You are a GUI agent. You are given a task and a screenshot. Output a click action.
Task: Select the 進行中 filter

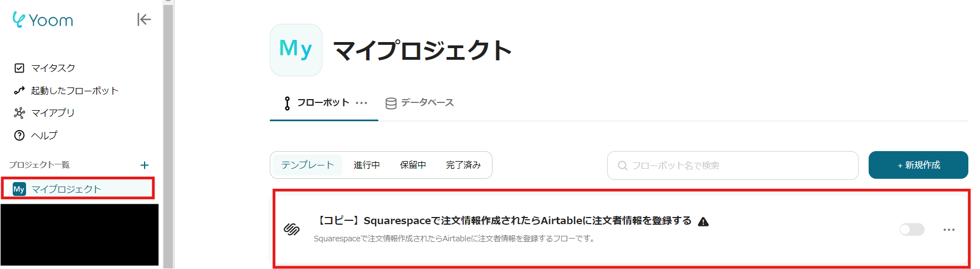[367, 165]
